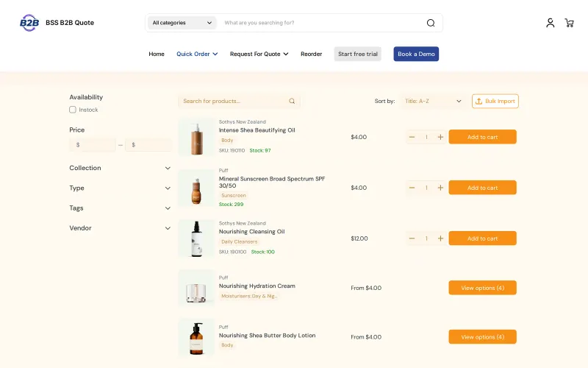Click the Nourishing Shea Butter Body Lotion thumbnail
Screen dimensions: 588x368
click(x=196, y=337)
